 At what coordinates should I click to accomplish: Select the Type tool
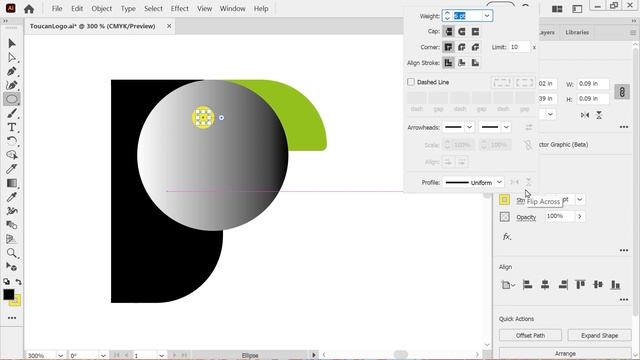pyautogui.click(x=12, y=127)
